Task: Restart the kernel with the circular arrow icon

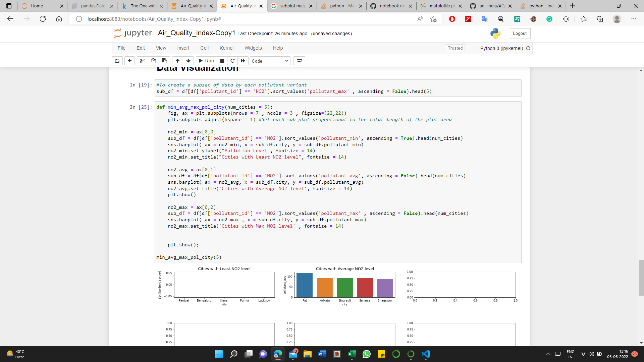Action: tap(232, 61)
